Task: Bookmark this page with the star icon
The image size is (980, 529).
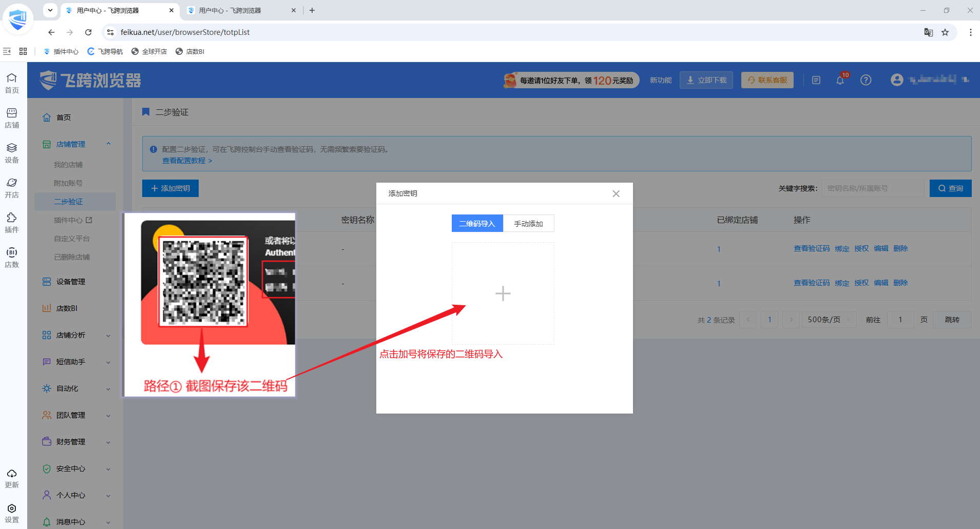Action: pyautogui.click(x=945, y=32)
